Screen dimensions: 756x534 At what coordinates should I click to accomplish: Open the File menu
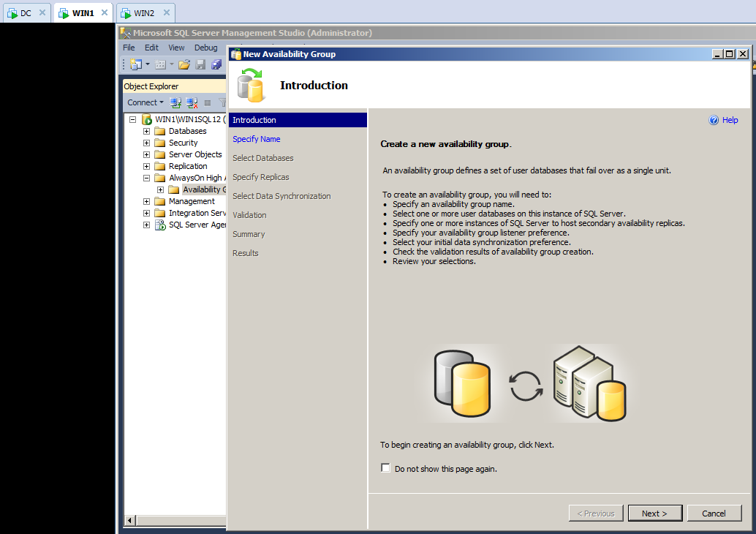click(129, 48)
